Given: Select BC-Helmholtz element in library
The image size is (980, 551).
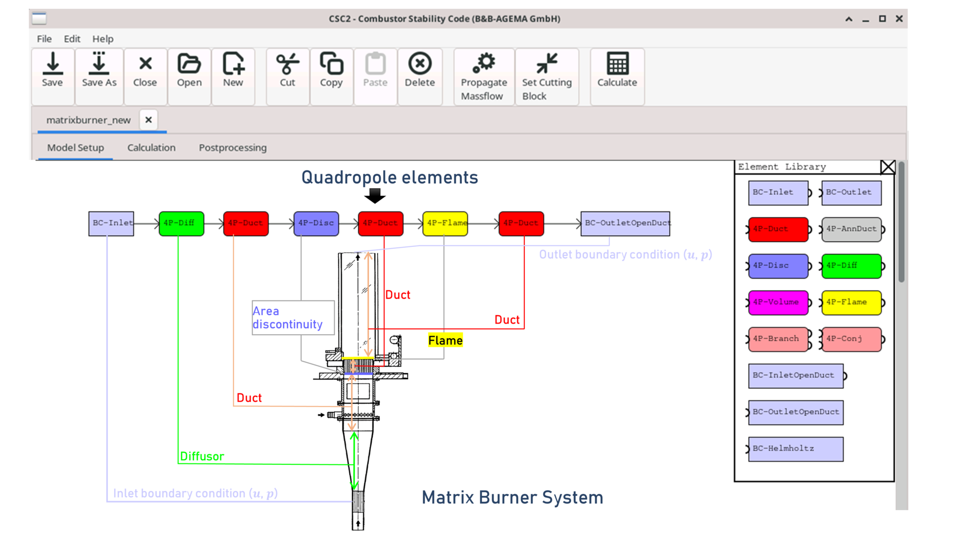Looking at the screenshot, I should (795, 449).
